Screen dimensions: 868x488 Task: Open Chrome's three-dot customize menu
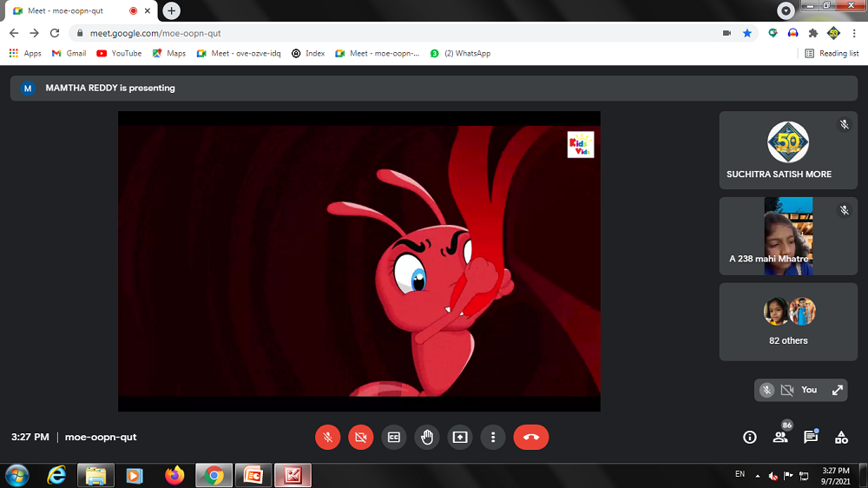tap(855, 33)
